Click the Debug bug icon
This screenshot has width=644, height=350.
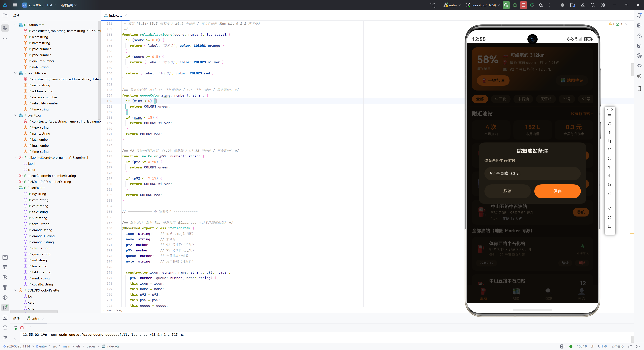[515, 5]
